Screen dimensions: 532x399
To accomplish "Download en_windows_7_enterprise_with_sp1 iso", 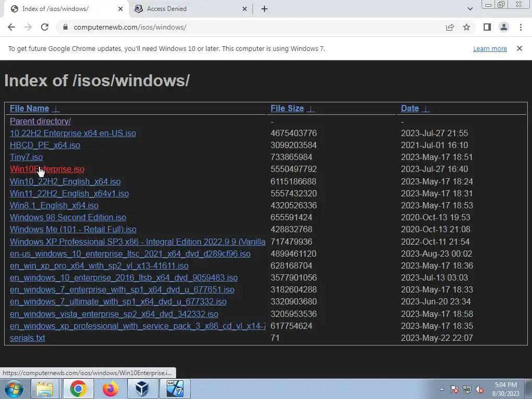I will click(x=122, y=289).
